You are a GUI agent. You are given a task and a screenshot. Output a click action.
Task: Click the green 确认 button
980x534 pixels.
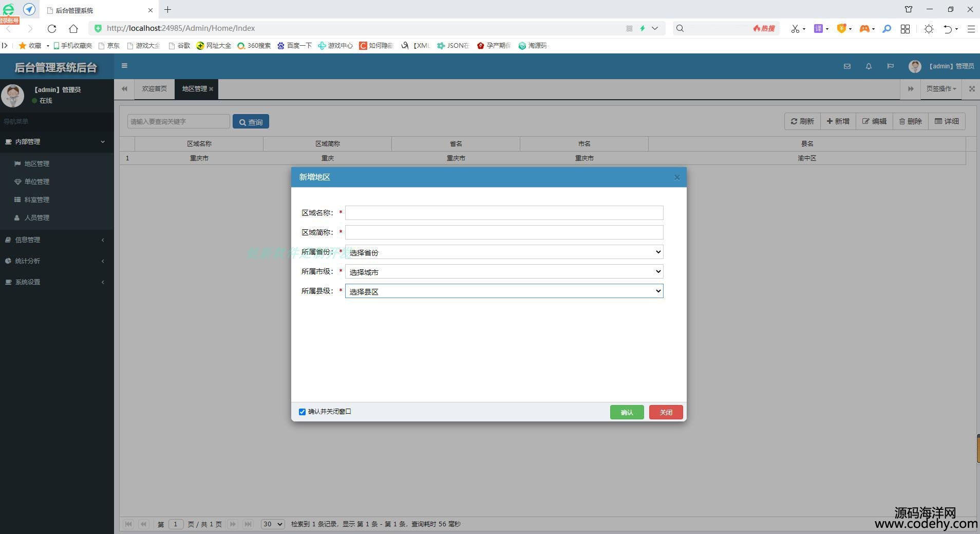627,412
